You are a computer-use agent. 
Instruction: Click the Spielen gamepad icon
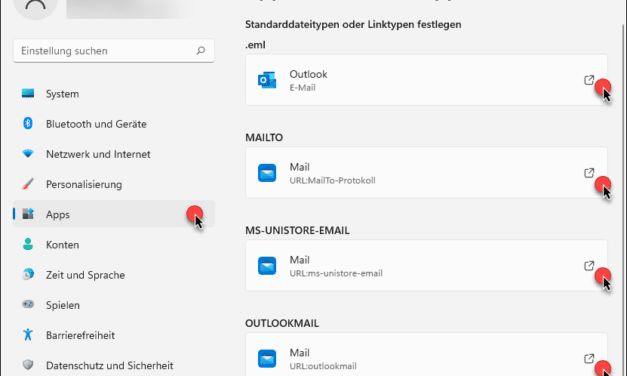coord(28,304)
